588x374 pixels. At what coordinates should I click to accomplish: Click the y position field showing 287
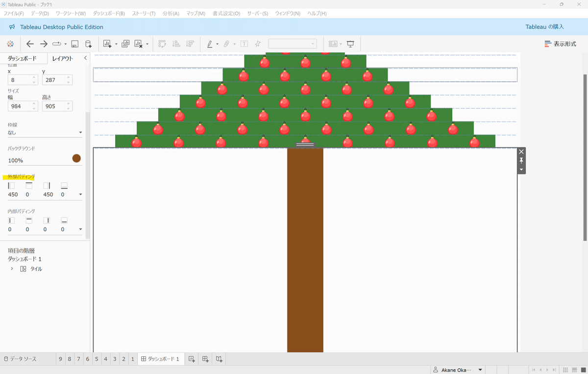(x=57, y=79)
